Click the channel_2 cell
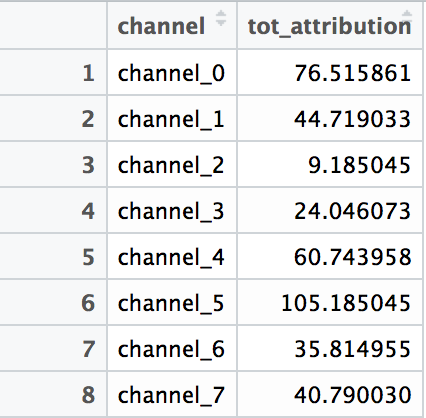426x418 pixels. pyautogui.click(x=172, y=164)
